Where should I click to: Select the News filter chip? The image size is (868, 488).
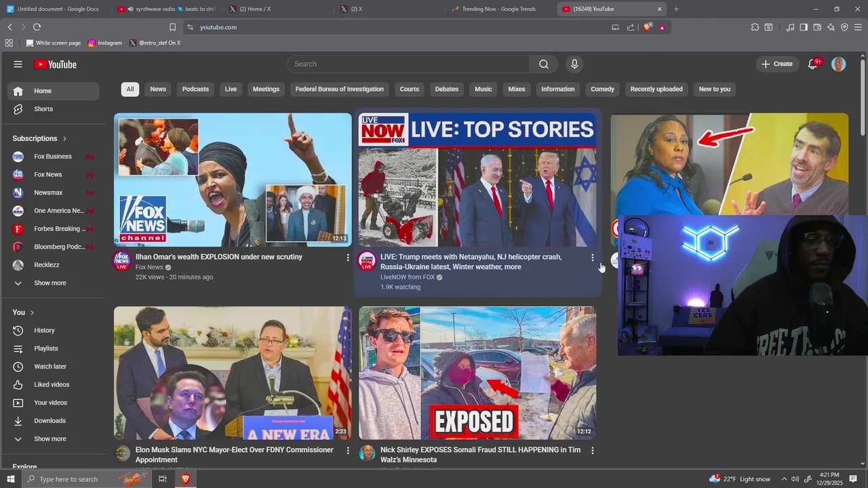point(158,89)
